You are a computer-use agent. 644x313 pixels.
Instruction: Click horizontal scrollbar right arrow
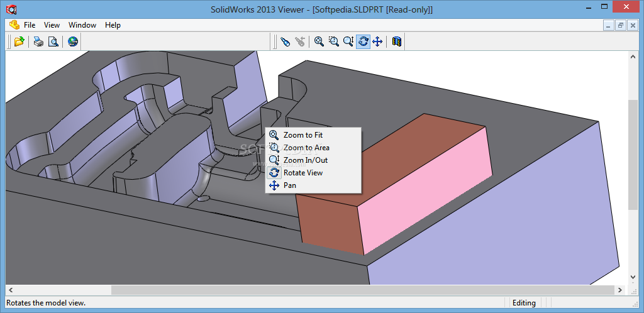click(620, 290)
